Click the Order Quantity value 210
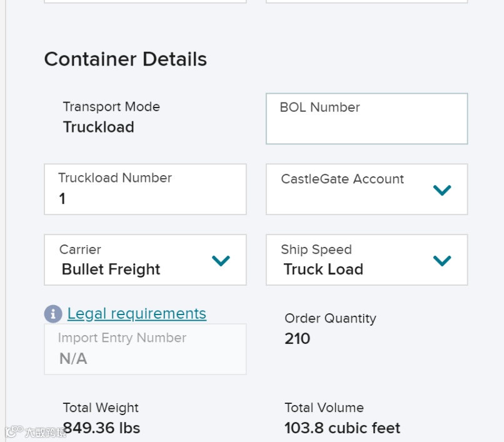Screen dimensions: 504x442 [x=298, y=339]
